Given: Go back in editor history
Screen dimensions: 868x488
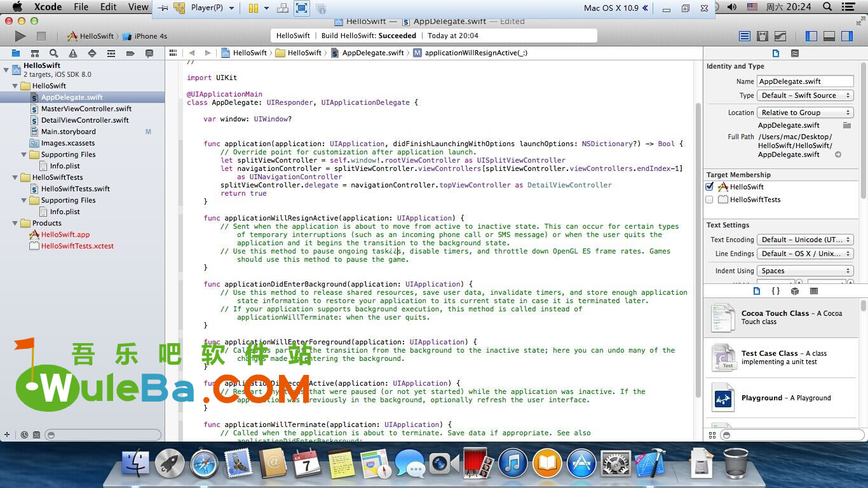Looking at the screenshot, I should (191, 53).
